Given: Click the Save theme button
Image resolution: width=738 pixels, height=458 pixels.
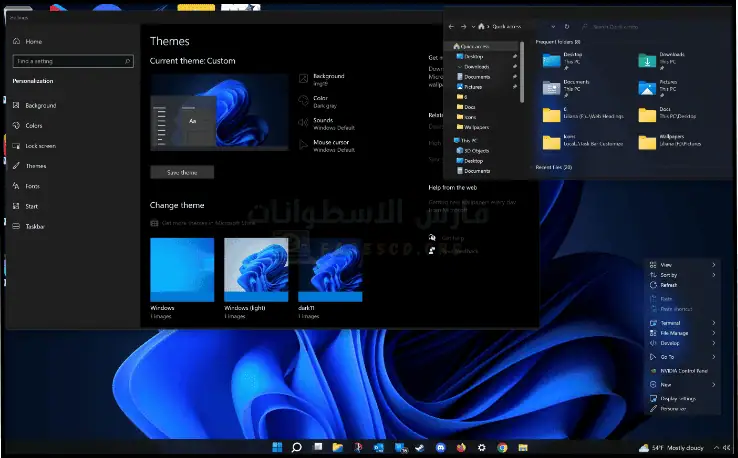Looking at the screenshot, I should coord(181,172).
